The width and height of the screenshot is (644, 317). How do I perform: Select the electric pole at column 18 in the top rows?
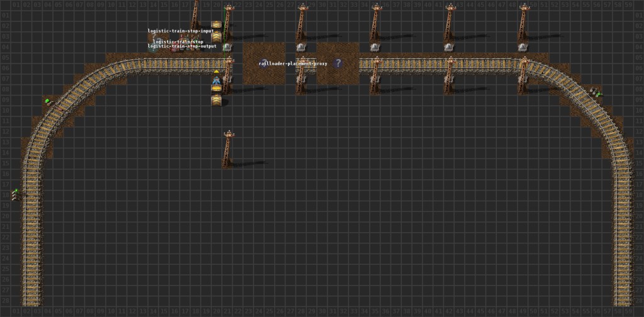coord(196,14)
